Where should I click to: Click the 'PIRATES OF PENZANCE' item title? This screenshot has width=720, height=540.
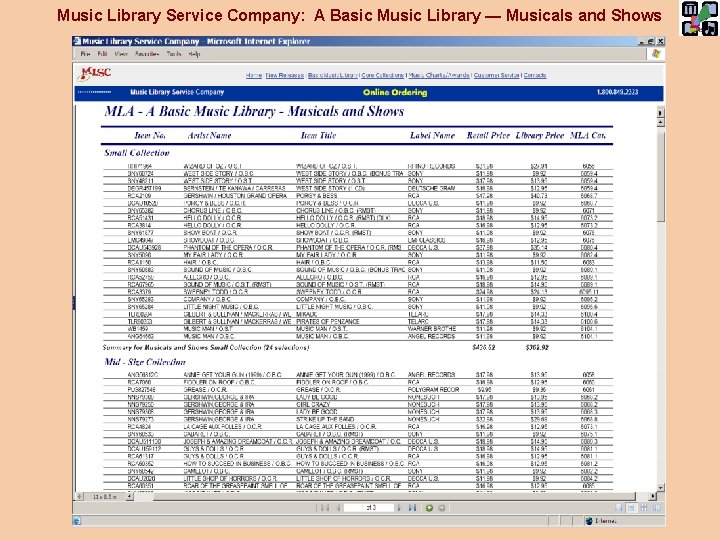pyautogui.click(x=327, y=321)
